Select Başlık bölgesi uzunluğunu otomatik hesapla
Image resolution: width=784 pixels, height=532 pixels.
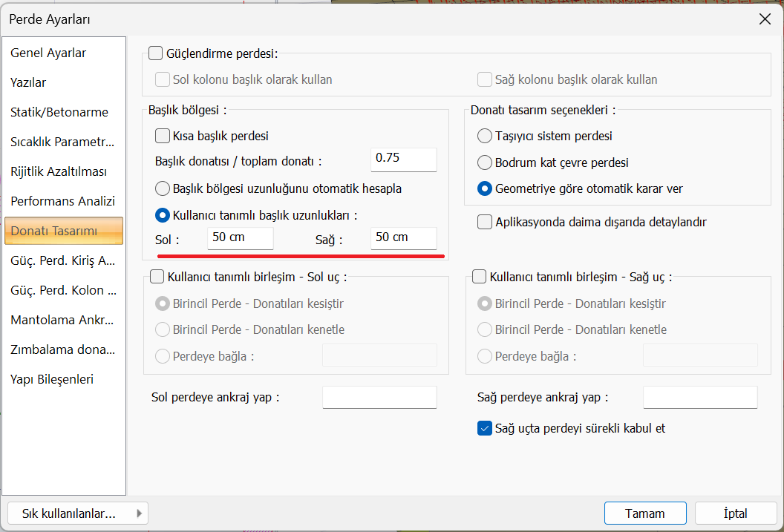(162, 188)
